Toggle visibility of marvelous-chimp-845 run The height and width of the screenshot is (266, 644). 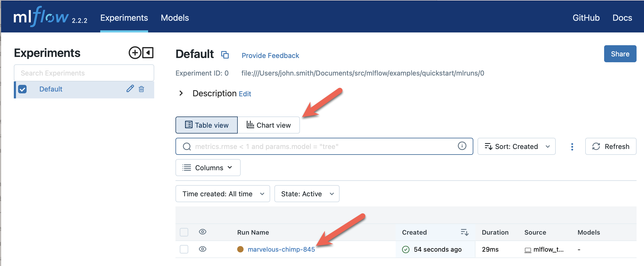(x=203, y=249)
